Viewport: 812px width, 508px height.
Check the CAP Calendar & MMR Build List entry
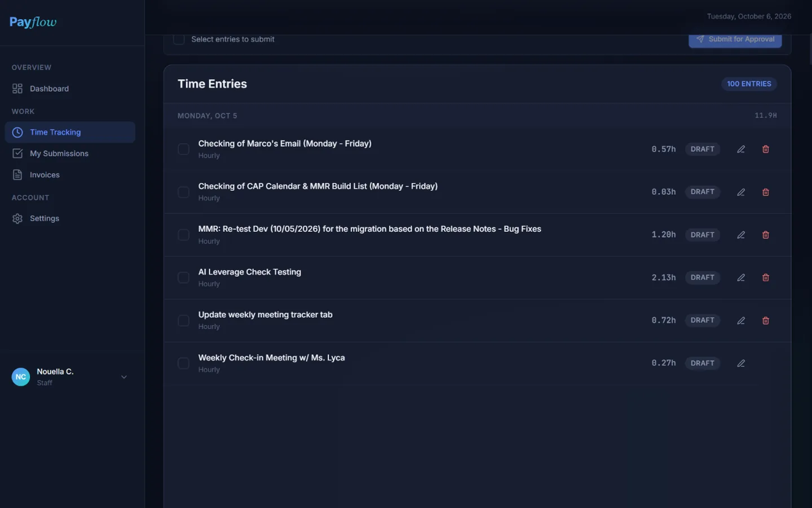click(x=183, y=192)
